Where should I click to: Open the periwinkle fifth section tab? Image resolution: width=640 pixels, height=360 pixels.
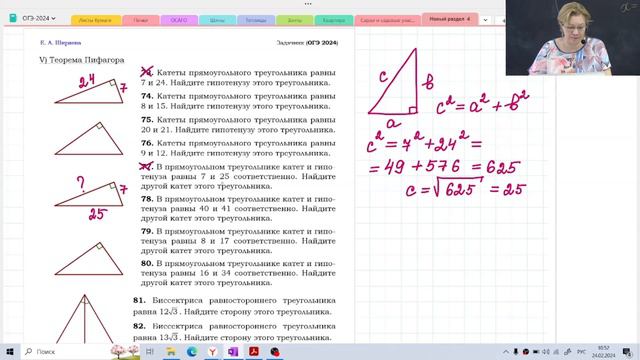tap(256, 20)
